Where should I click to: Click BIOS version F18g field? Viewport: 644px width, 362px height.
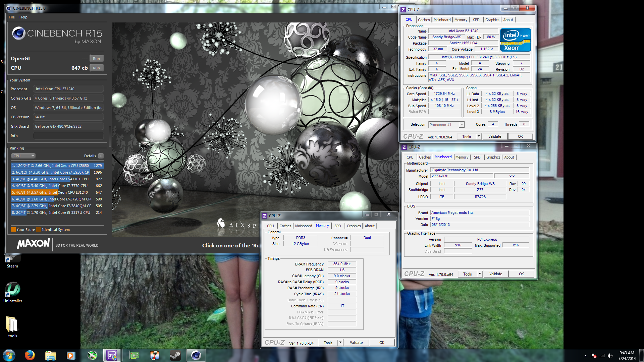[480, 219]
